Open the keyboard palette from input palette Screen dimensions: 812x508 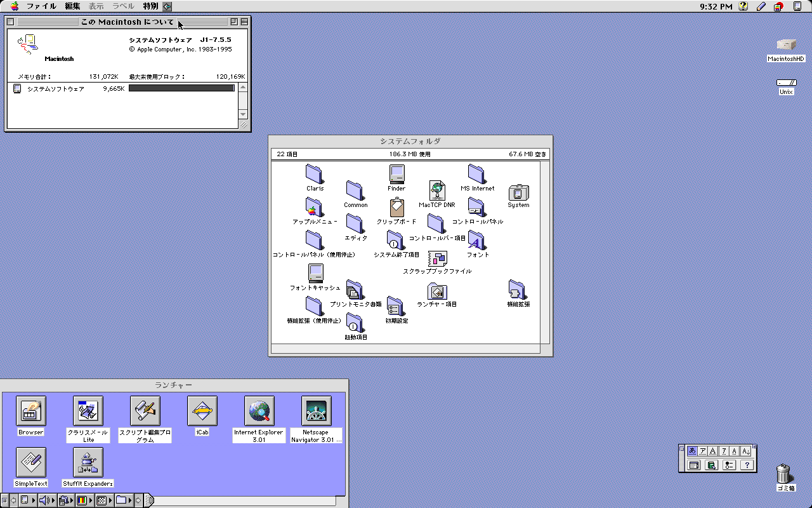pyautogui.click(x=694, y=465)
